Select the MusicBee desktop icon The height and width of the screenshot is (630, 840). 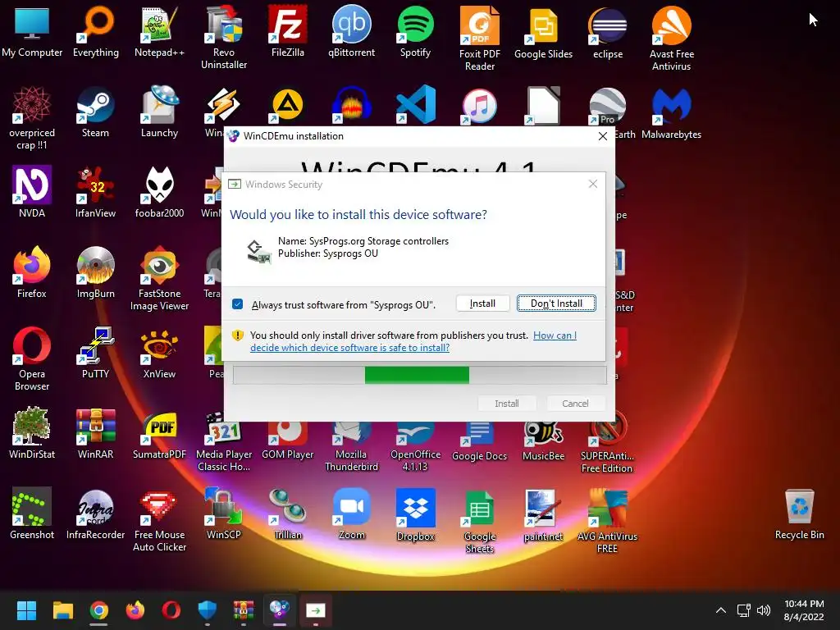point(543,442)
